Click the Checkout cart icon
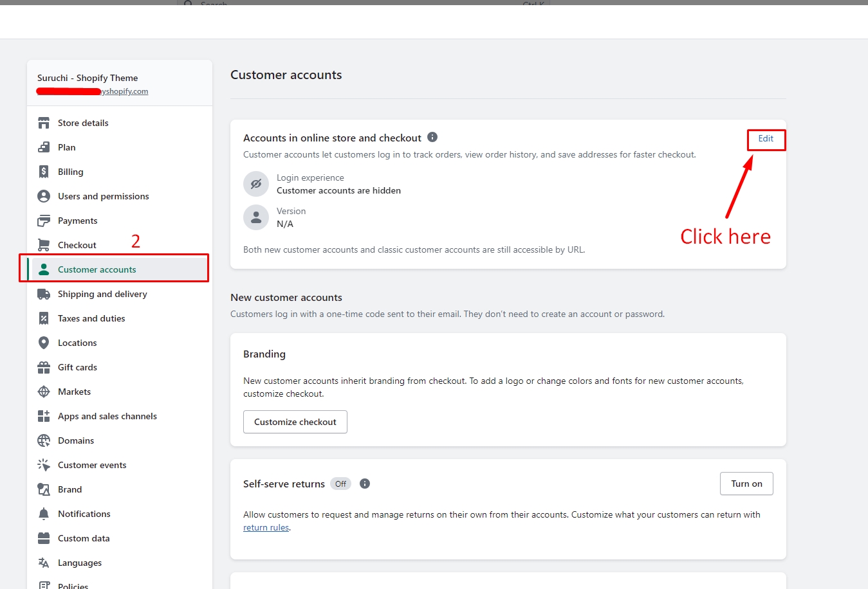Viewport: 868px width, 589px height. 44,245
